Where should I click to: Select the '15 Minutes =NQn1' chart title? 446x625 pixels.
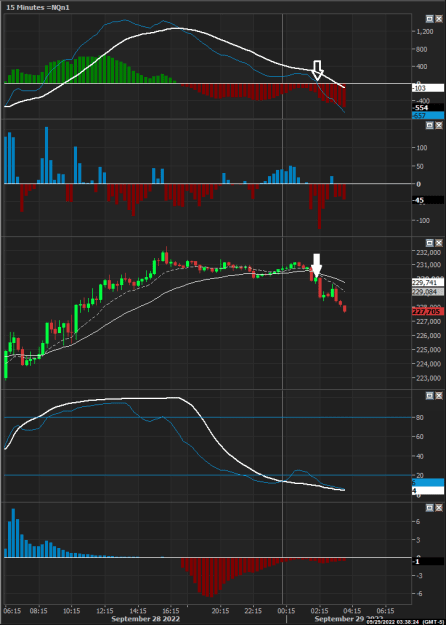click(x=38, y=7)
